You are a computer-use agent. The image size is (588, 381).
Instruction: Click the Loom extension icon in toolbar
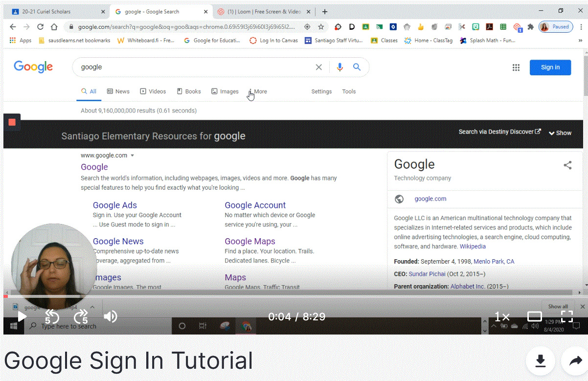tap(517, 27)
